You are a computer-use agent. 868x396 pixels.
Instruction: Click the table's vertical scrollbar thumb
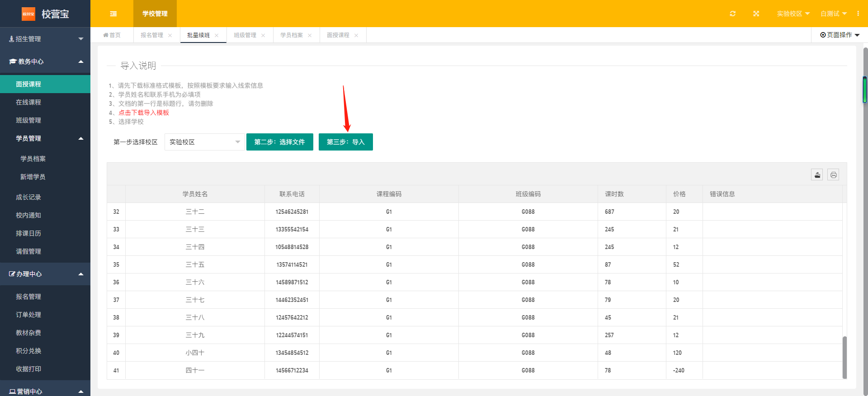(844, 357)
